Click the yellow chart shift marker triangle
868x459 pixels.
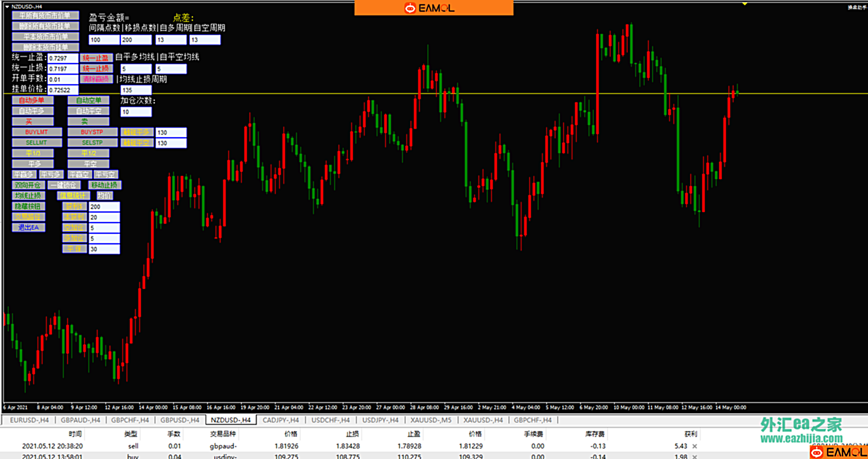coord(745,4)
